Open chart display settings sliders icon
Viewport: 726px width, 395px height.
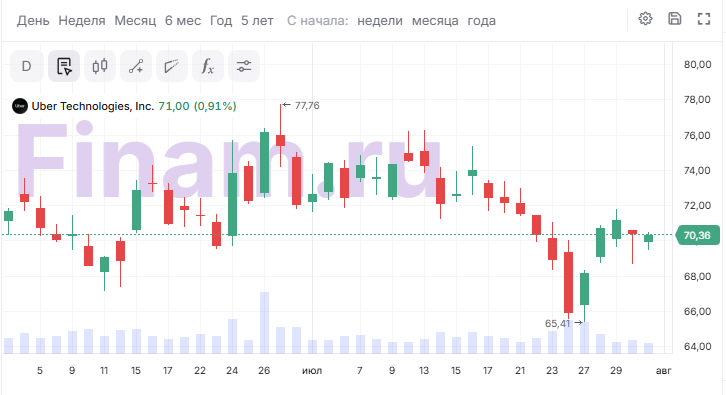tap(244, 66)
